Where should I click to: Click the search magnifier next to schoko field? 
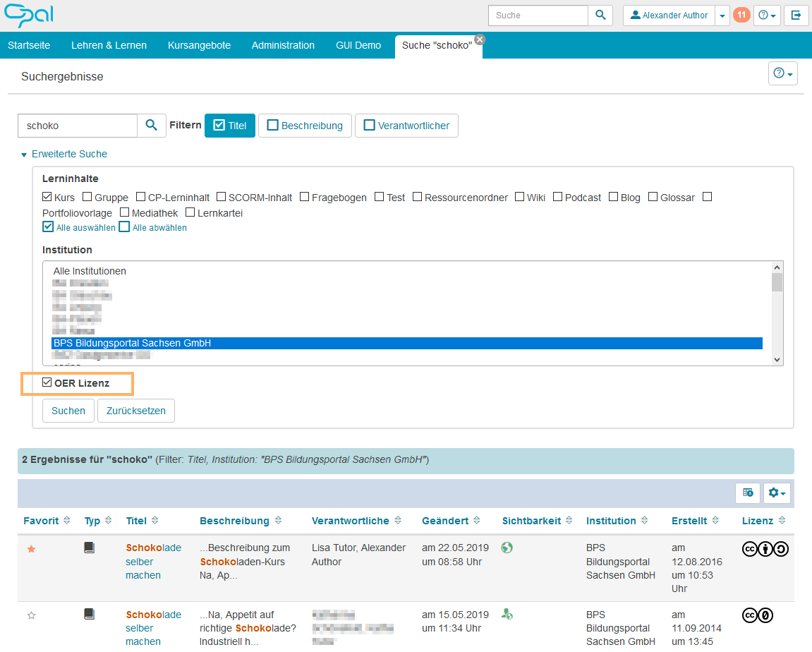point(152,126)
